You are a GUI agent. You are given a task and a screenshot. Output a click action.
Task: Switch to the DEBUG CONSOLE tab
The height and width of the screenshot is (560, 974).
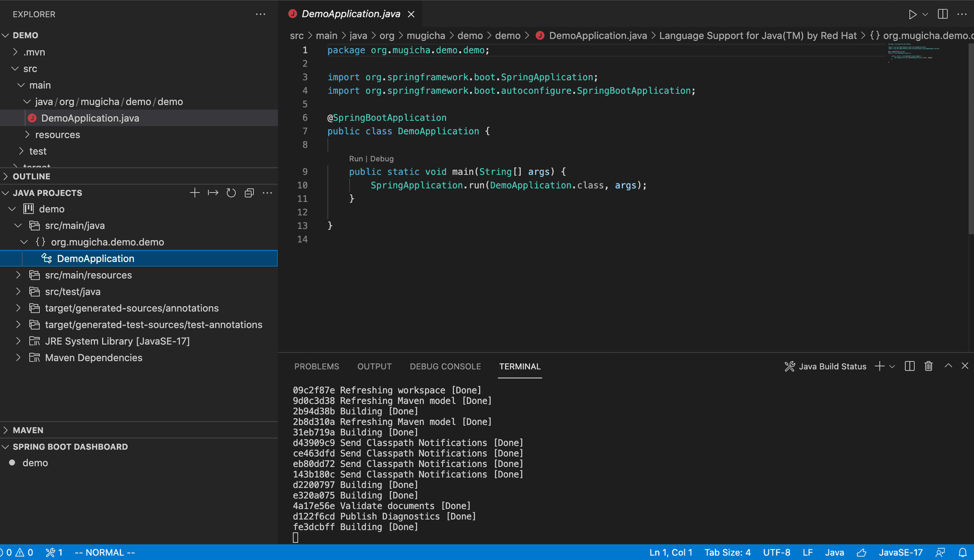coord(445,366)
